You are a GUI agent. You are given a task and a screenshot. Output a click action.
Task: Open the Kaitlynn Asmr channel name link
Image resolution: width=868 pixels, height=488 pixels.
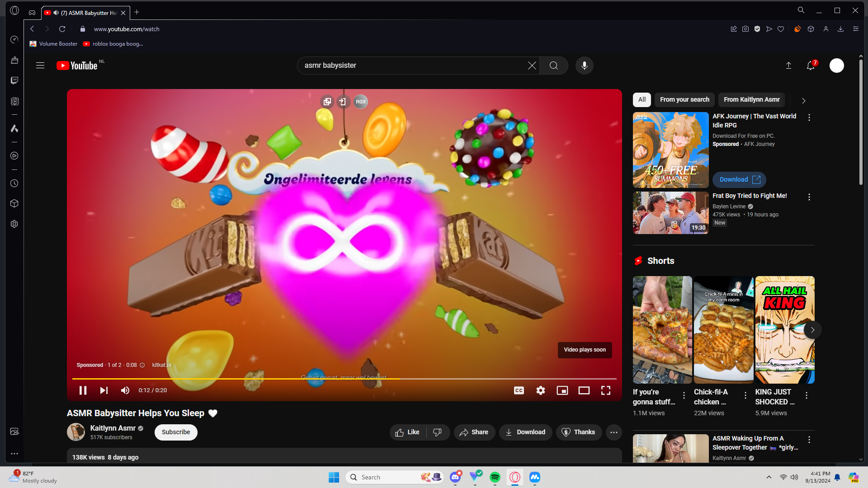(113, 428)
